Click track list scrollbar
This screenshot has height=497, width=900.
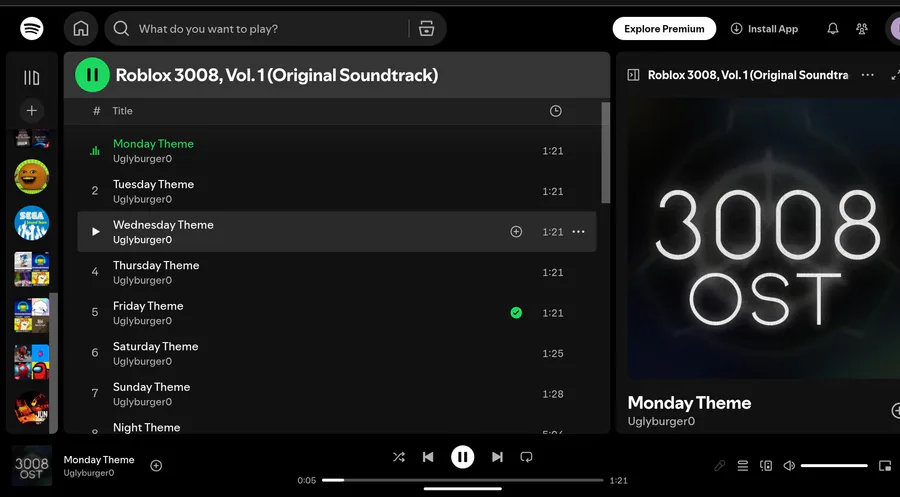tap(606, 153)
